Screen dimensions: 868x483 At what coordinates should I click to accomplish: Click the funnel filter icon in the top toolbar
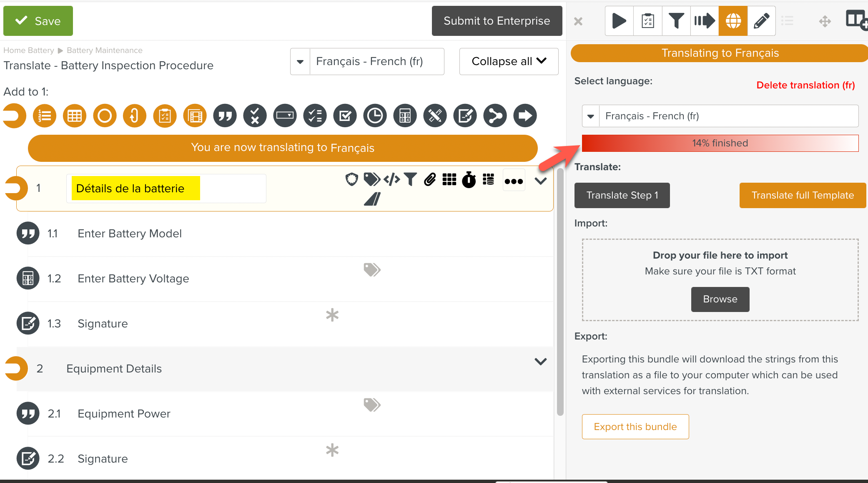676,21
